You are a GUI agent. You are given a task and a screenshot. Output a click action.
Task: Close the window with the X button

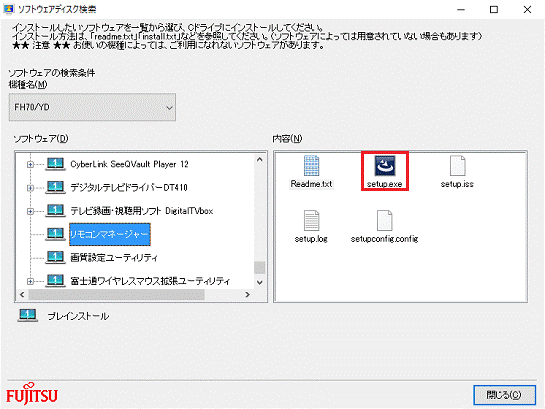click(527, 9)
